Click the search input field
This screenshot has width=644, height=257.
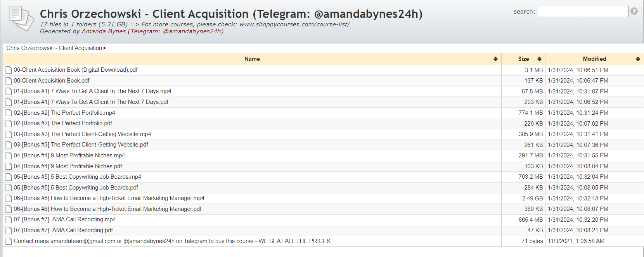point(583,11)
